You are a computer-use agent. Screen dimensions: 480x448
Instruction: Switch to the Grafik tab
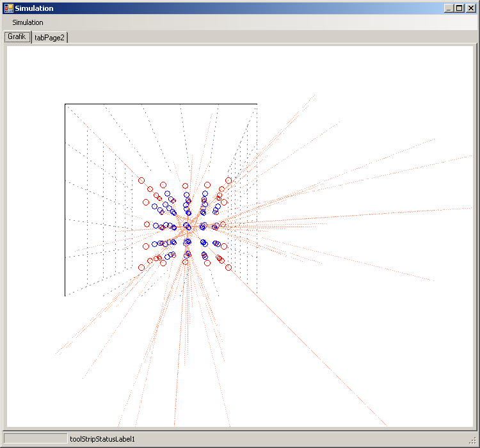click(17, 36)
